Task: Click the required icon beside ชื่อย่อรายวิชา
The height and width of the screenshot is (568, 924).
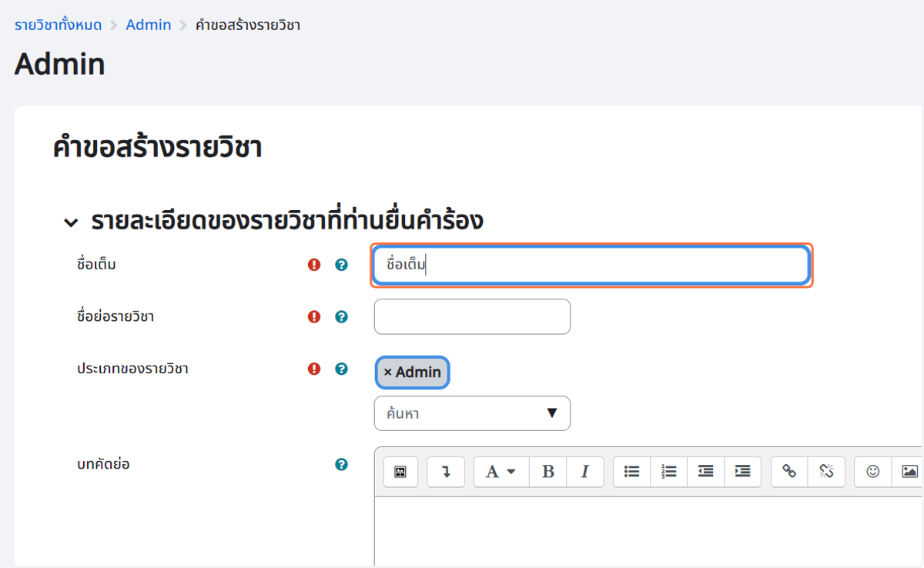Action: click(314, 316)
